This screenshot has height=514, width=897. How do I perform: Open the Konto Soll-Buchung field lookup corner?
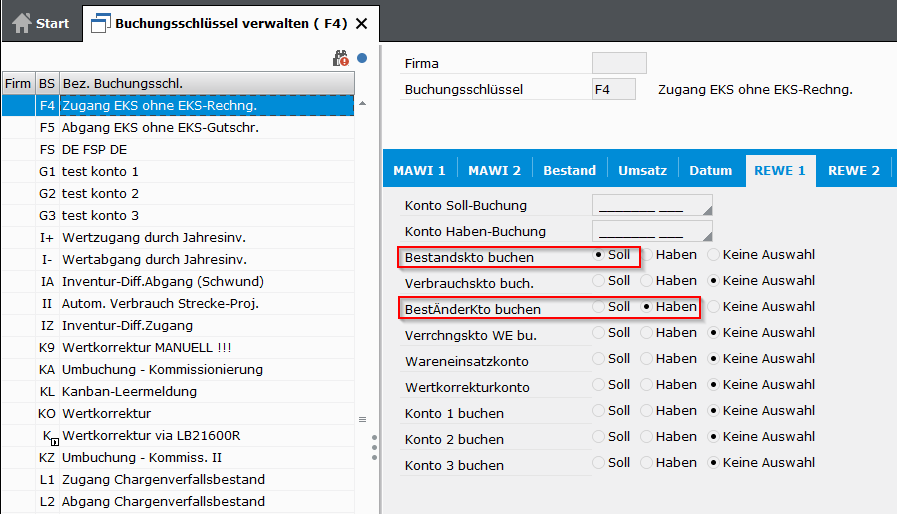coord(707,211)
